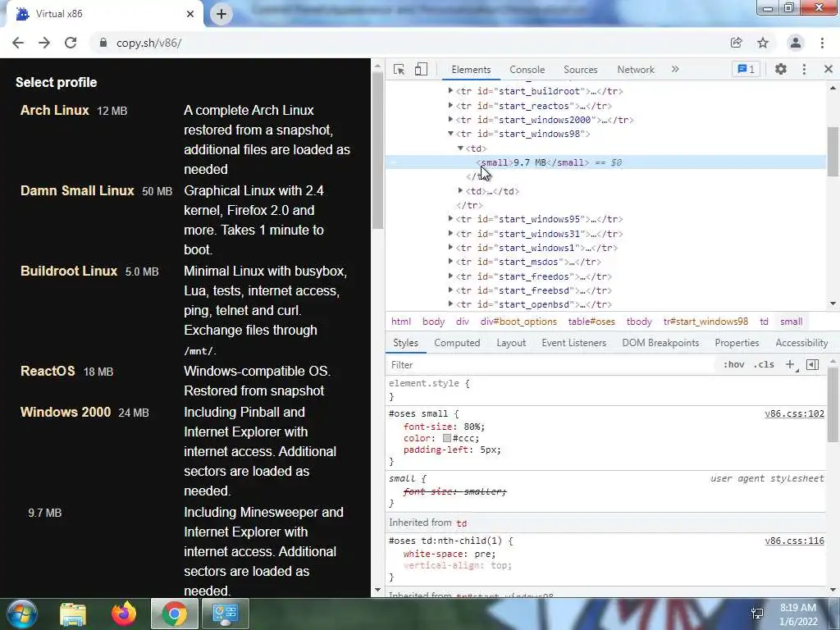Add new style rule plus icon
This screenshot has height=630, width=840.
(x=790, y=364)
